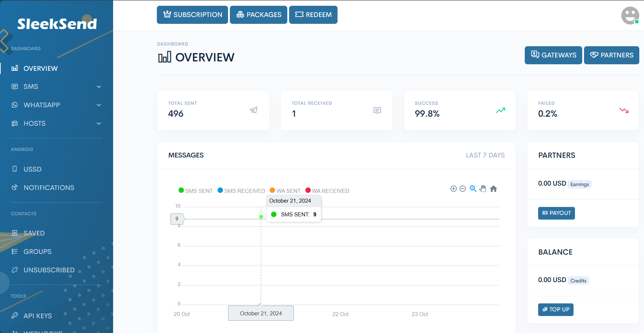
Task: Click the Failed value 0.2%
Action: (x=548, y=114)
